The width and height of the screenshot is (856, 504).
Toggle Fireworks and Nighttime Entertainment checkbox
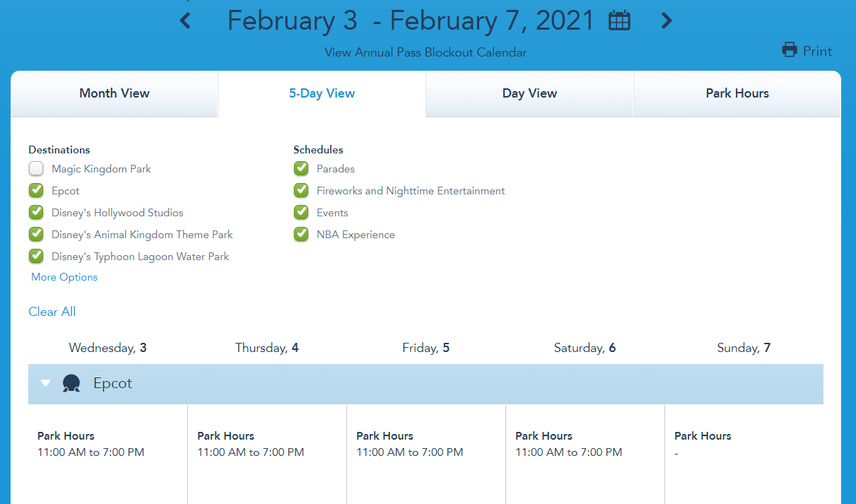pyautogui.click(x=301, y=191)
